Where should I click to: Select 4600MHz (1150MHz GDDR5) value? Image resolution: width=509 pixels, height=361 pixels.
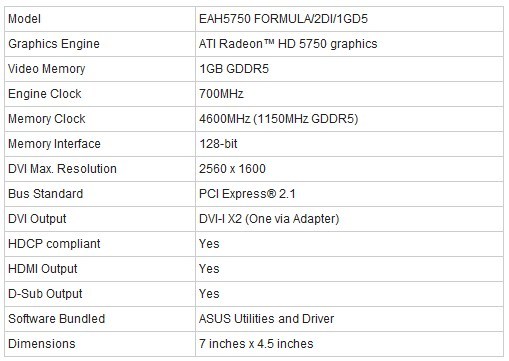pyautogui.click(x=278, y=119)
